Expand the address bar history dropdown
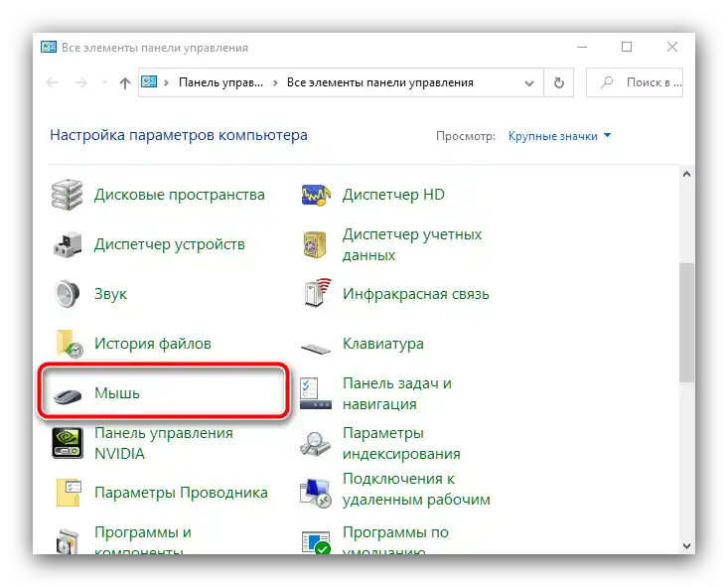Image resolution: width=728 pixels, height=587 pixels. click(528, 83)
